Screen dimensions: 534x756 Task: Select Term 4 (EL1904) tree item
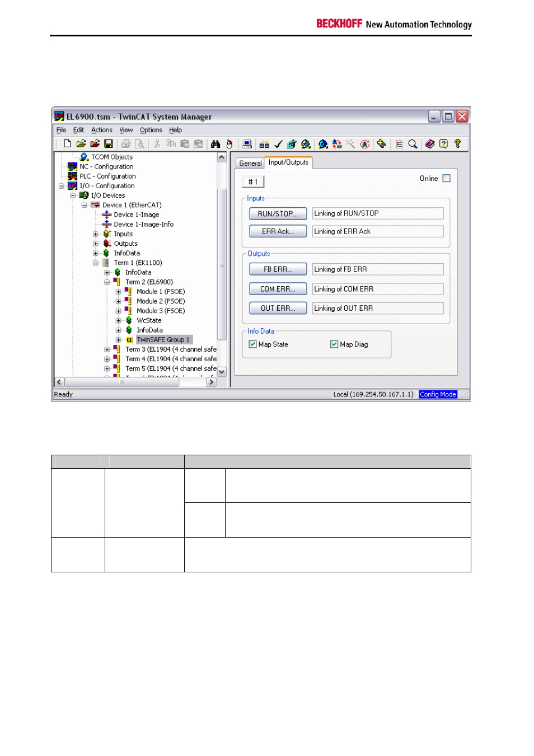coord(171,359)
